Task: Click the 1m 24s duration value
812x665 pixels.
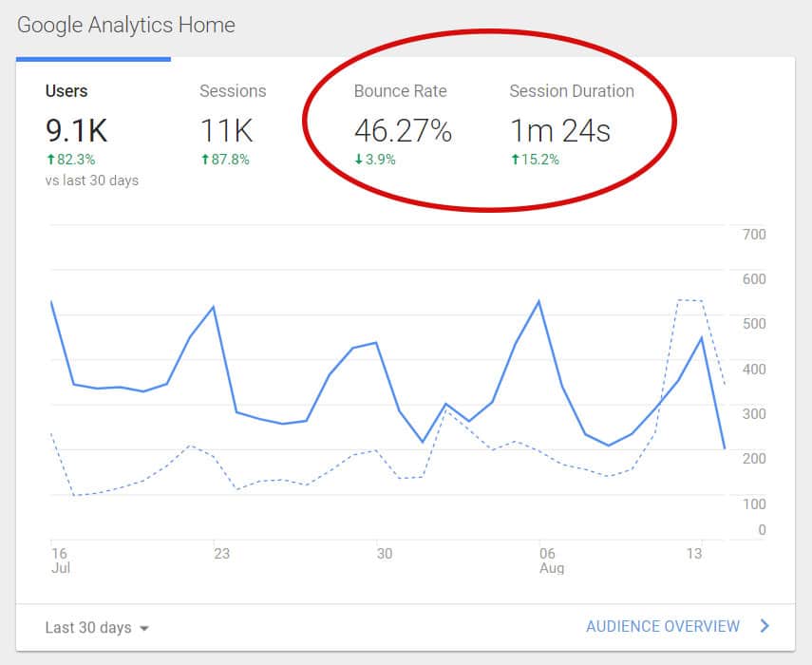Action: point(560,130)
